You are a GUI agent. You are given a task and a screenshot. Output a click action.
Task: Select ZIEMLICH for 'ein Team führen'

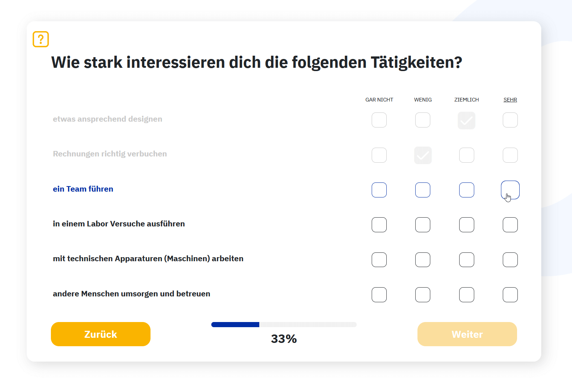pos(467,190)
